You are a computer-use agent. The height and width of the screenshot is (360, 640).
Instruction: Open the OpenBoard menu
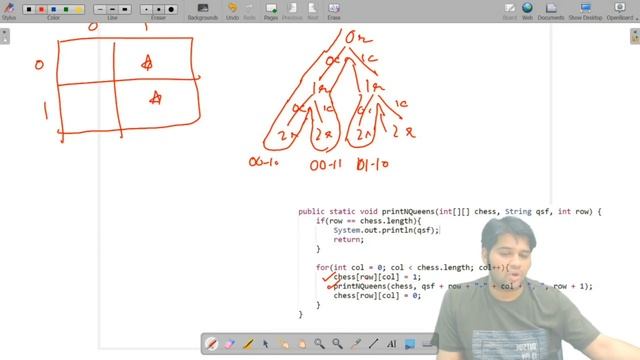point(621,11)
